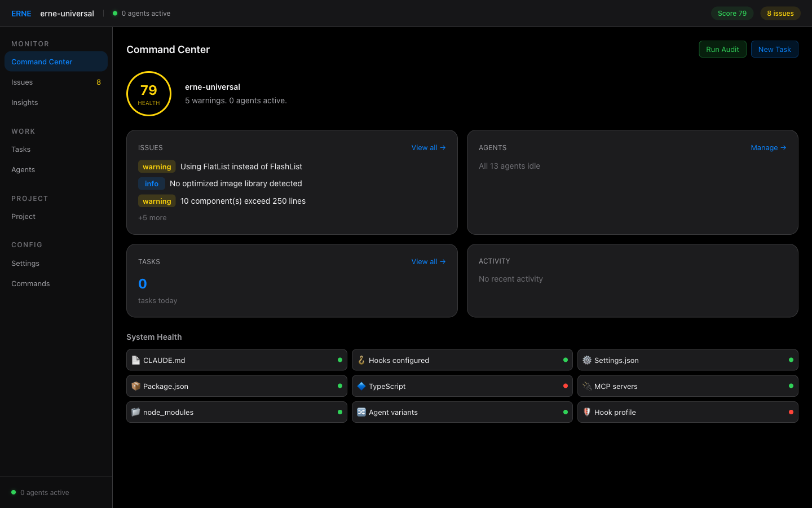The image size is (812, 508).
Task: Toggle the green status dot on node_modules
Action: (339, 412)
